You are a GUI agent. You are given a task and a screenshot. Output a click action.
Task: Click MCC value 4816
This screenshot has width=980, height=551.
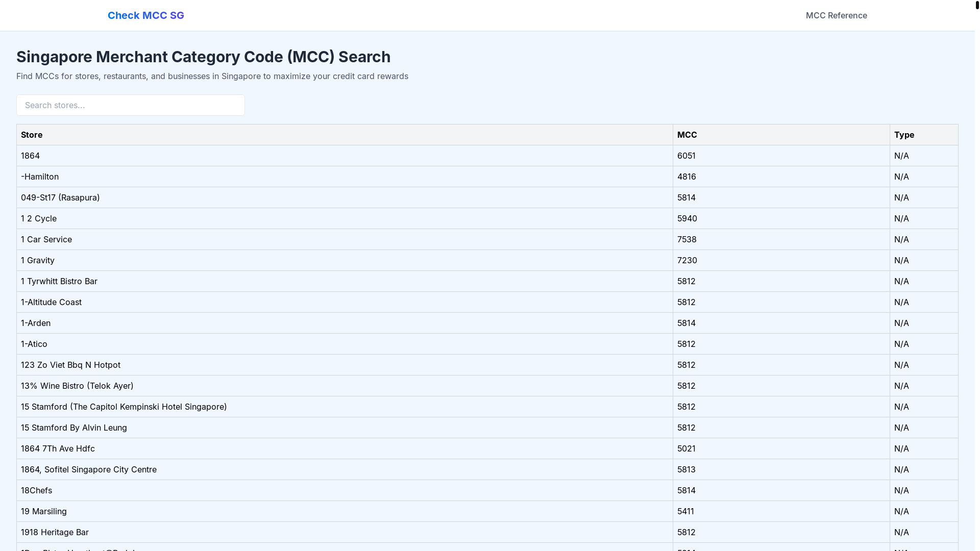[781, 177]
